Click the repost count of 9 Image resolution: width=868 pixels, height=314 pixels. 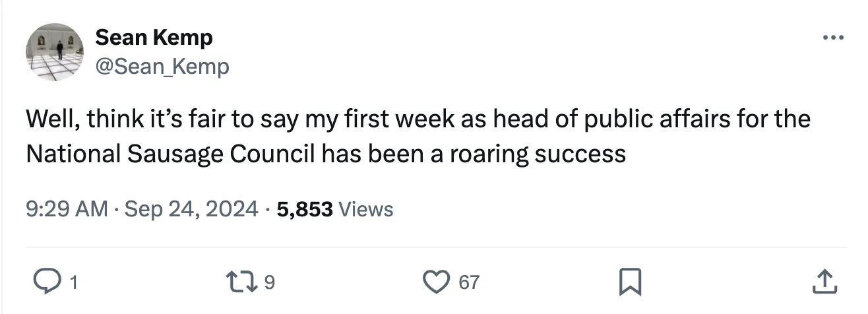[x=269, y=283]
